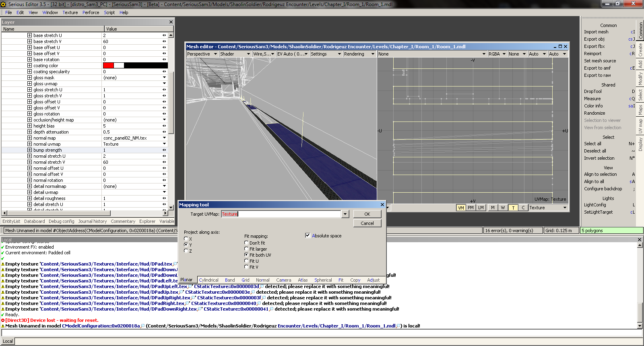Click the magnifier after CStaticTexture::0x00000040

[x=259, y=303]
